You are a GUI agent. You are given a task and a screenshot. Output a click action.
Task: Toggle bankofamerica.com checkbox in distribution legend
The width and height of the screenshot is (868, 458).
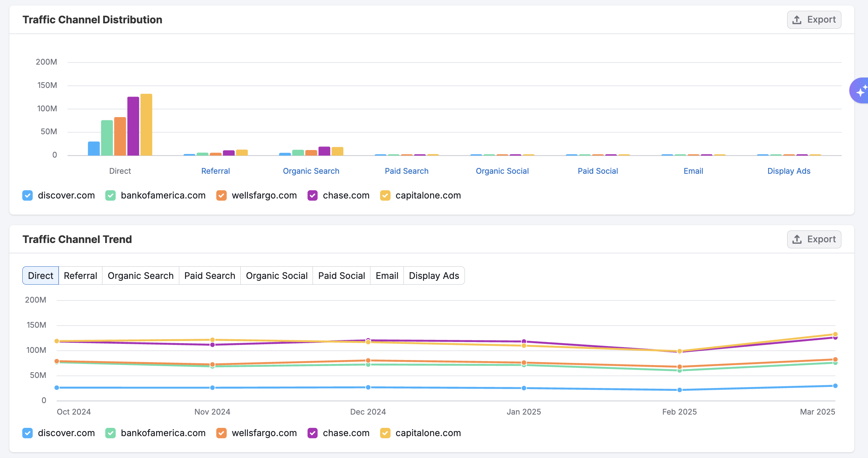click(x=111, y=196)
